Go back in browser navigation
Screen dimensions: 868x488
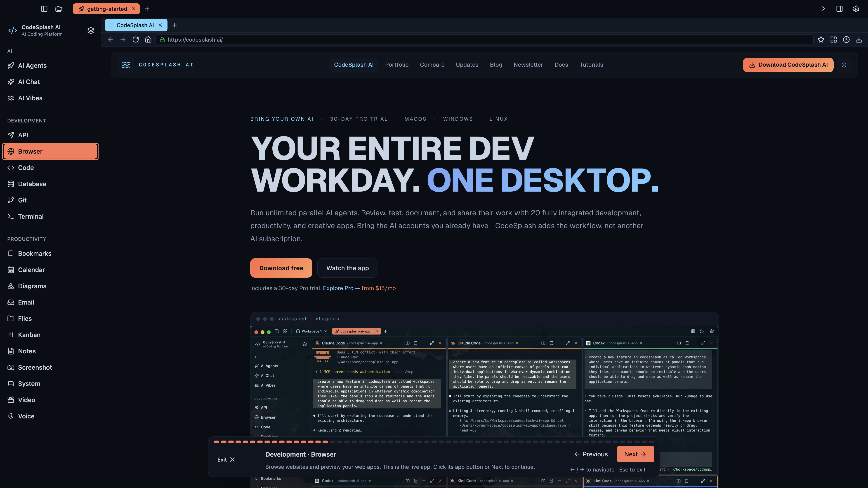click(x=110, y=39)
